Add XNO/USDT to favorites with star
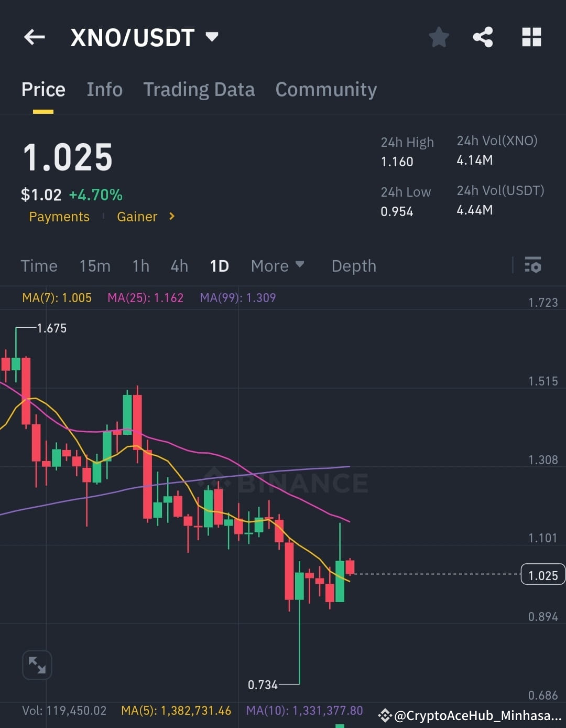Image resolution: width=566 pixels, height=728 pixels. 439,37
